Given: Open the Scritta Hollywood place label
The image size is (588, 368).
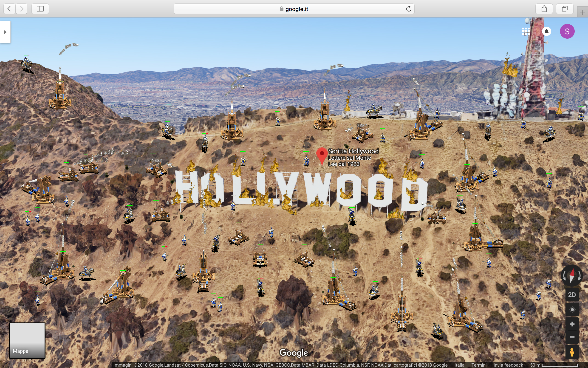Looking at the screenshot, I should coord(353,157).
